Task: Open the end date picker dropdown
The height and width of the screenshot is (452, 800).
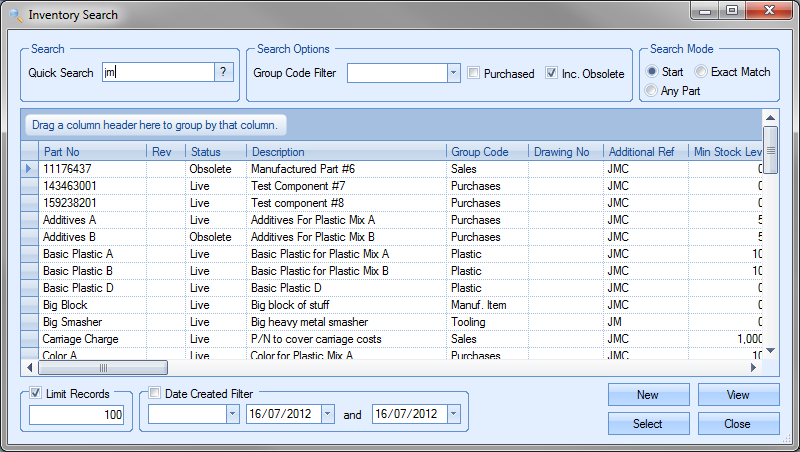Action: [x=453, y=414]
